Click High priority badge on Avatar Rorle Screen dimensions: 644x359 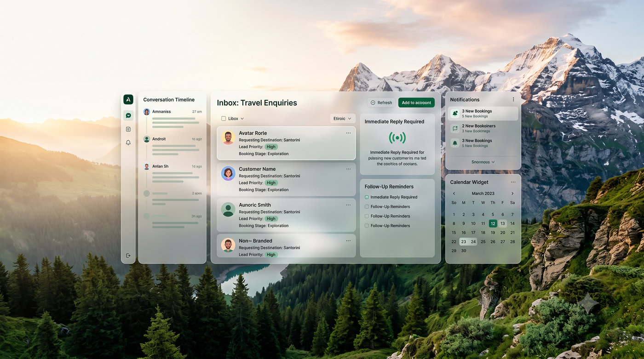coord(271,147)
